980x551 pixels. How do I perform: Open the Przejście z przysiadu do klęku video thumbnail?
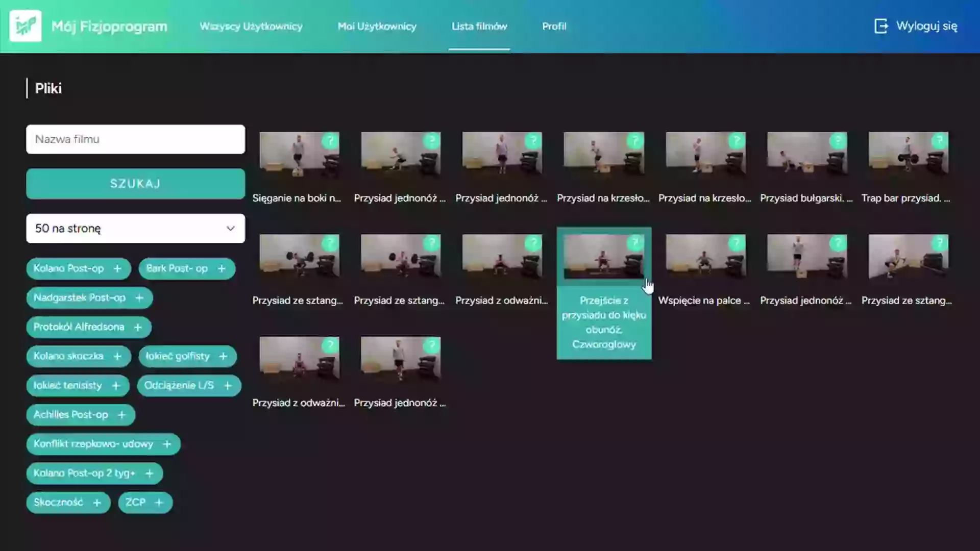(603, 257)
